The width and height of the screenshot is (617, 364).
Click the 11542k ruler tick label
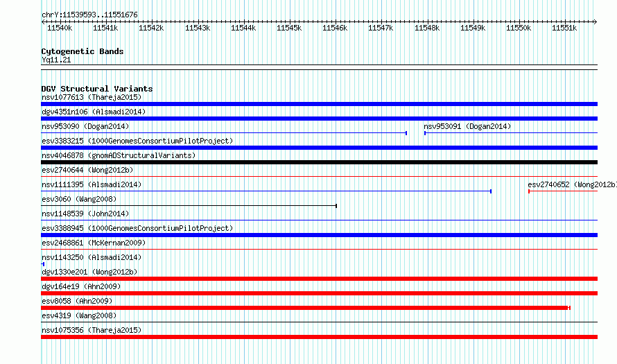point(151,28)
